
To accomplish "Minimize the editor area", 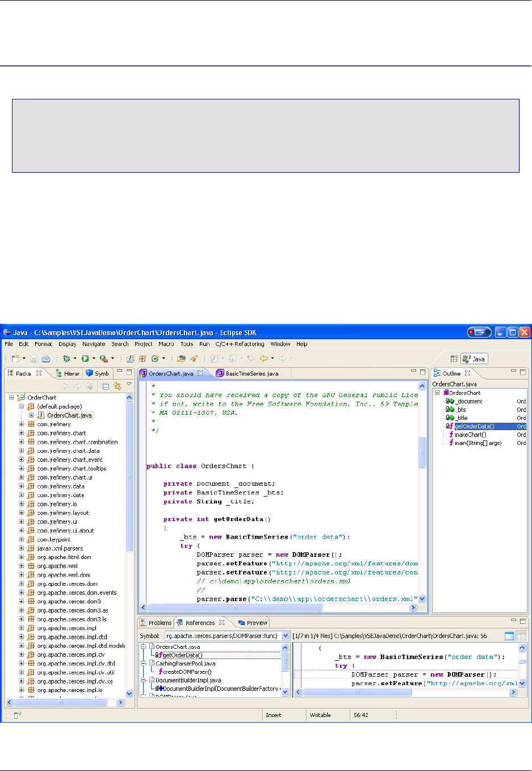I will pyautogui.click(x=414, y=372).
